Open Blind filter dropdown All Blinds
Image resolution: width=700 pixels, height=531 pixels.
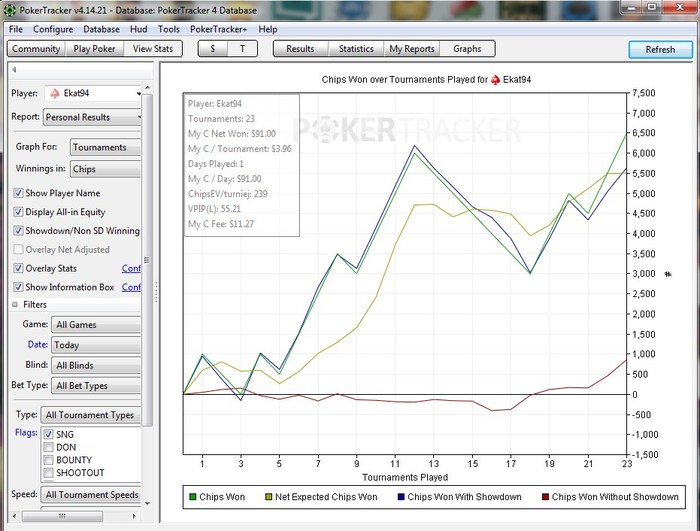pyautogui.click(x=96, y=365)
